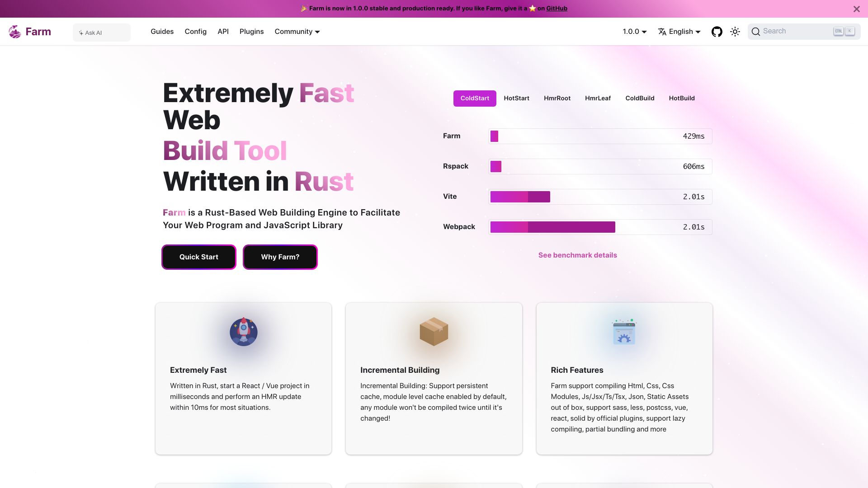Click the Why Farm? button
868x488 pixels.
click(x=280, y=257)
